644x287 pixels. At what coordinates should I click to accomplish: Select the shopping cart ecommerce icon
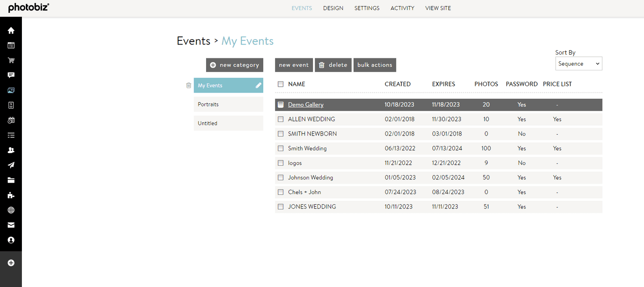click(x=11, y=60)
